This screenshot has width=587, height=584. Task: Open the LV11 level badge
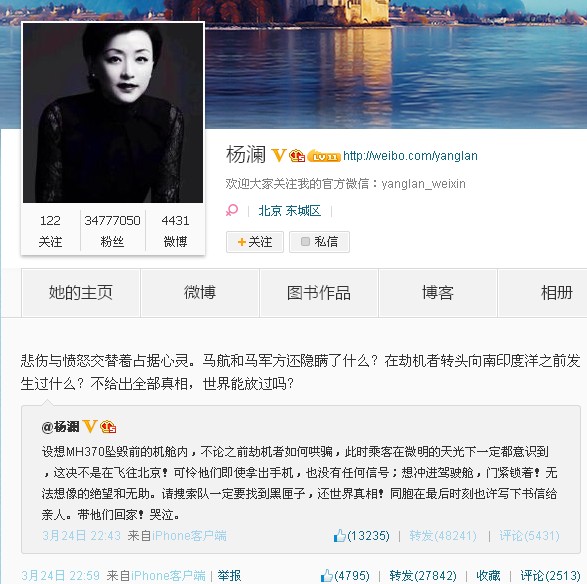pyautogui.click(x=324, y=155)
